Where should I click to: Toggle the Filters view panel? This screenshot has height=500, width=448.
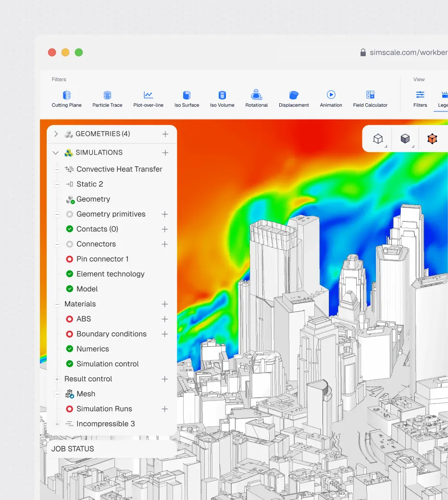click(x=420, y=98)
